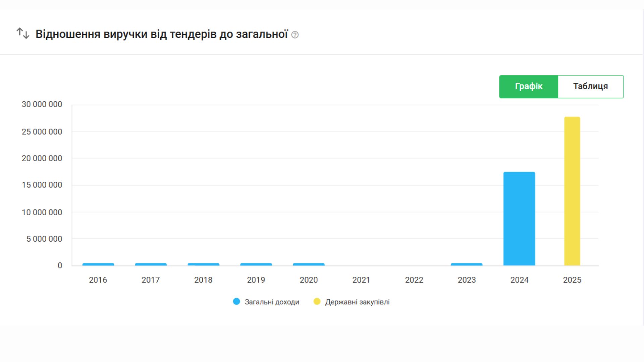Viewport: 644px width, 362px height.
Task: Click the Державні закупівлі legend label
Action: point(357,302)
